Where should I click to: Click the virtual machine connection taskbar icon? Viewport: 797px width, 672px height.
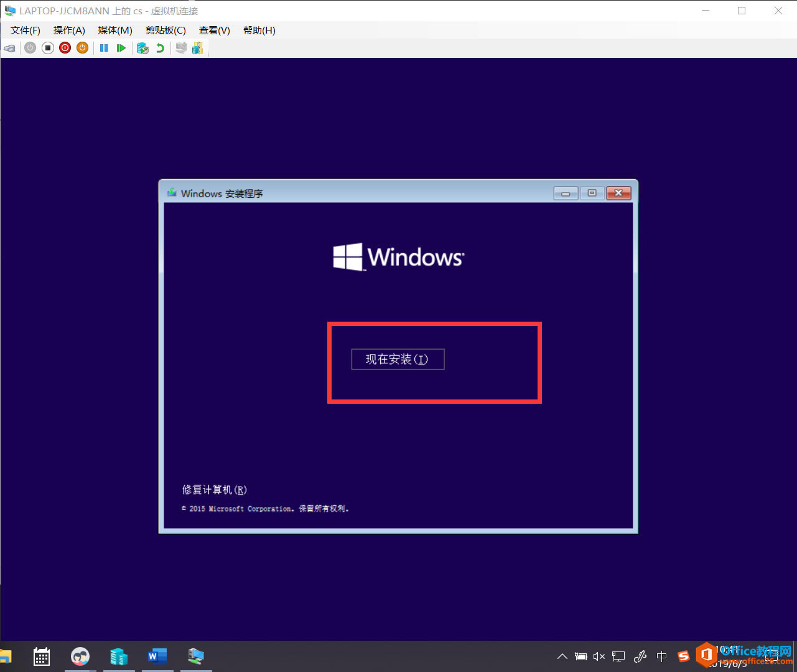click(x=196, y=656)
